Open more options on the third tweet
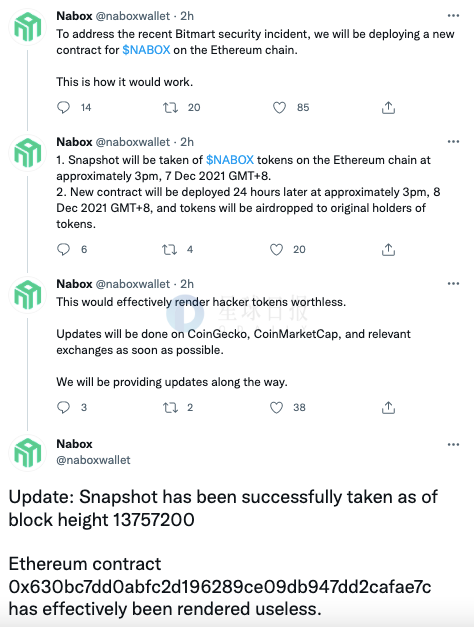 (453, 284)
